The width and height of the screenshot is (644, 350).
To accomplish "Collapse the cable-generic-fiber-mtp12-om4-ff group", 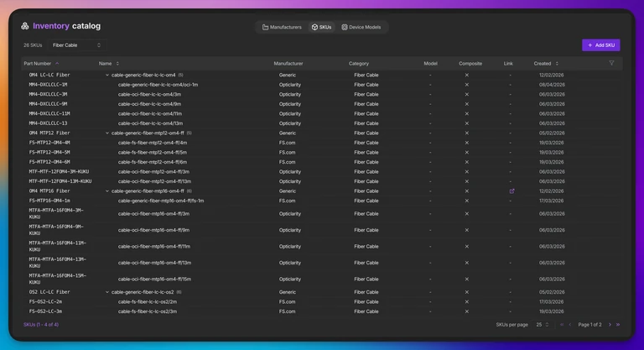I will (x=107, y=133).
